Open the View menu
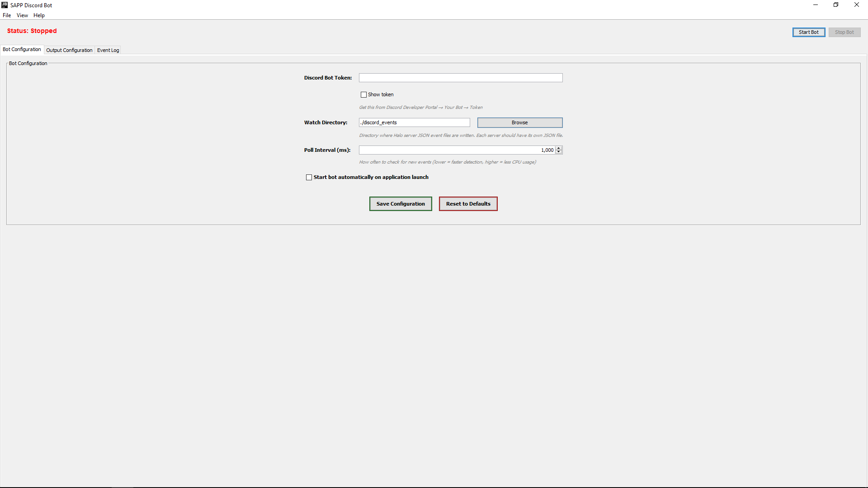The image size is (868, 488). [x=22, y=15]
